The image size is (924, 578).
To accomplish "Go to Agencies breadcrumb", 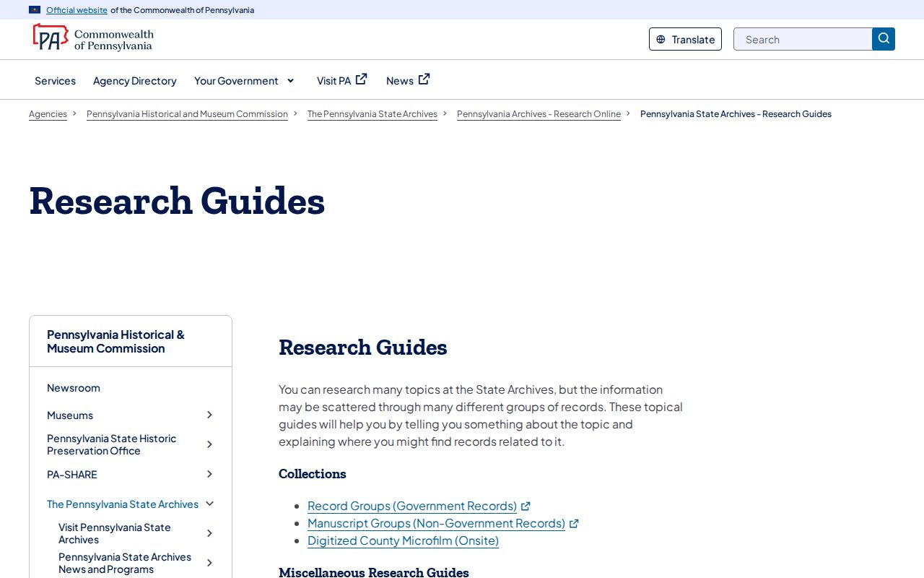I will point(48,114).
